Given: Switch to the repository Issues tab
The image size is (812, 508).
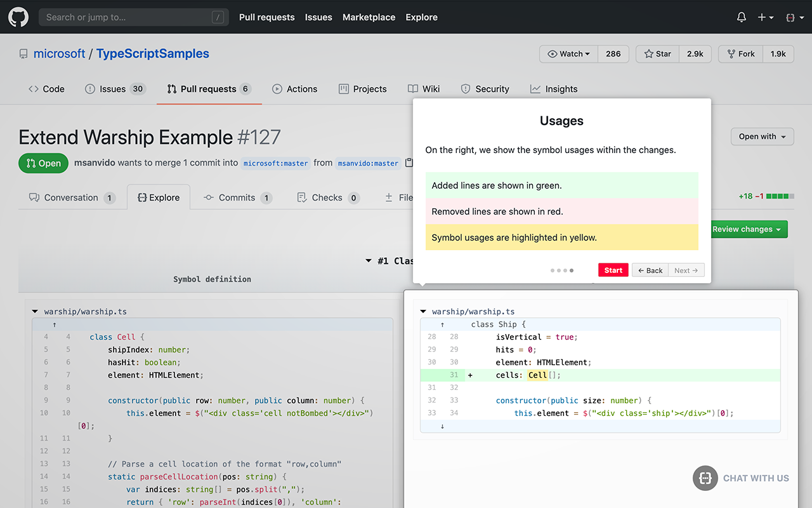Looking at the screenshot, I should click(115, 89).
